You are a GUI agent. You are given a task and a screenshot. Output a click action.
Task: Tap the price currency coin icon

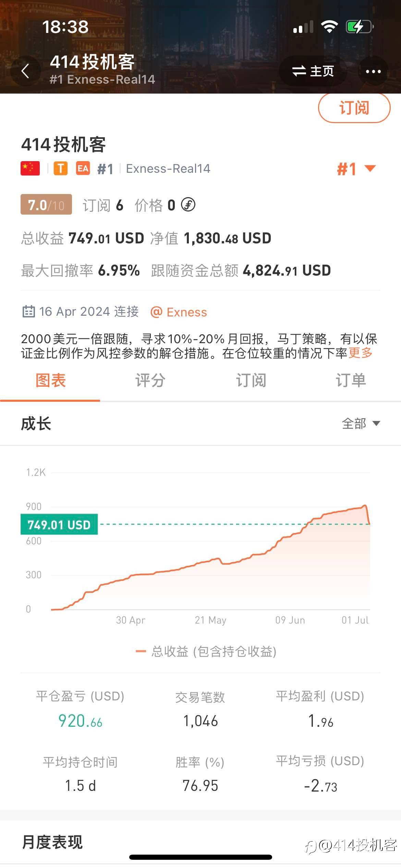click(188, 205)
